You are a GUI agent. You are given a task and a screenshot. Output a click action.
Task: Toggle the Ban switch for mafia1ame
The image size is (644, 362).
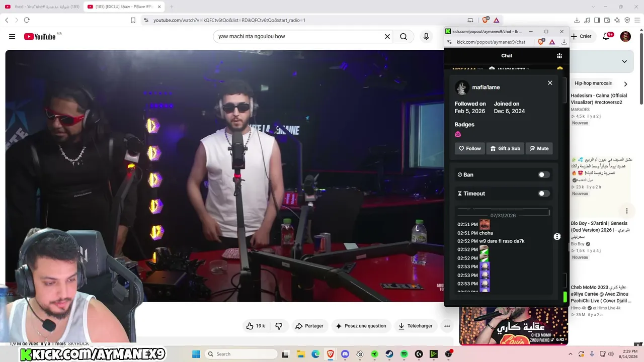[544, 174]
